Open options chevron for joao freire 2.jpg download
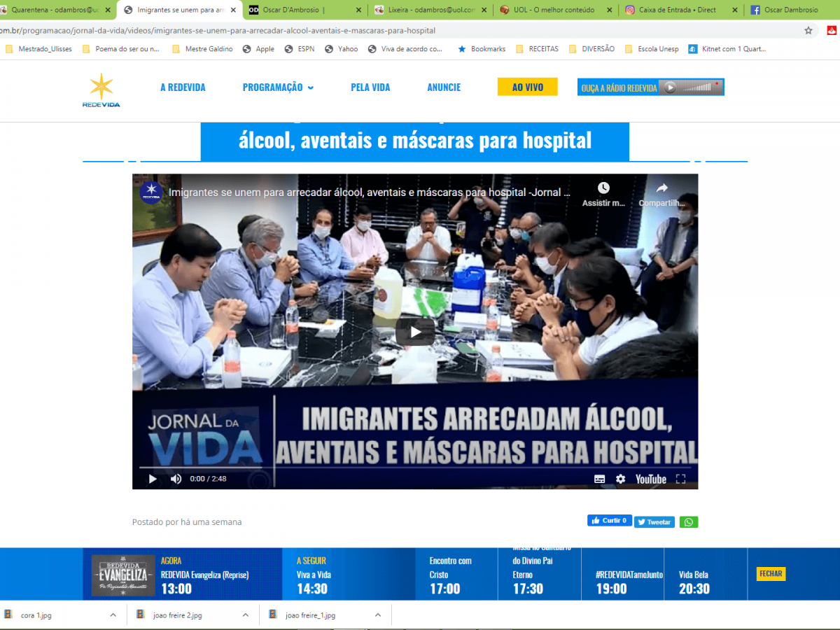840x630 pixels. [245, 615]
